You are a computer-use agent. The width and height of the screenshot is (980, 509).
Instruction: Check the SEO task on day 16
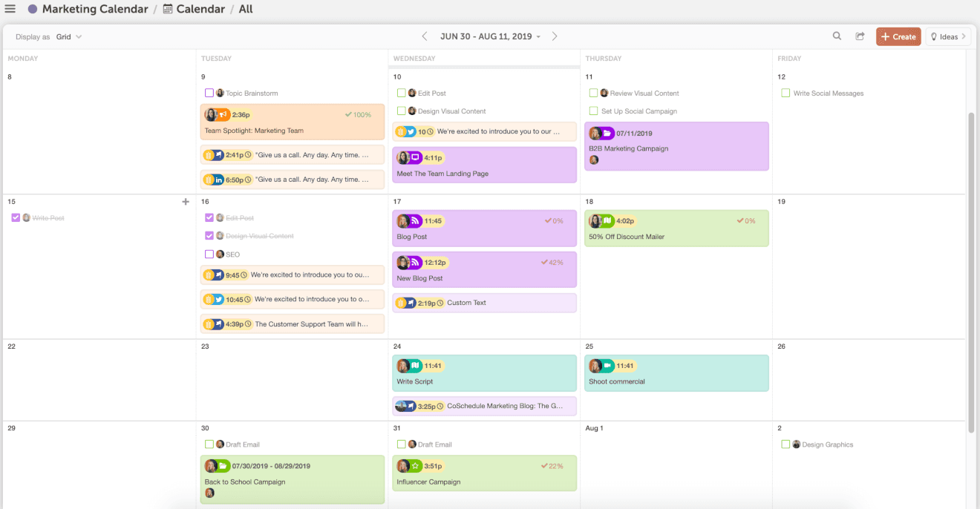pyautogui.click(x=209, y=254)
